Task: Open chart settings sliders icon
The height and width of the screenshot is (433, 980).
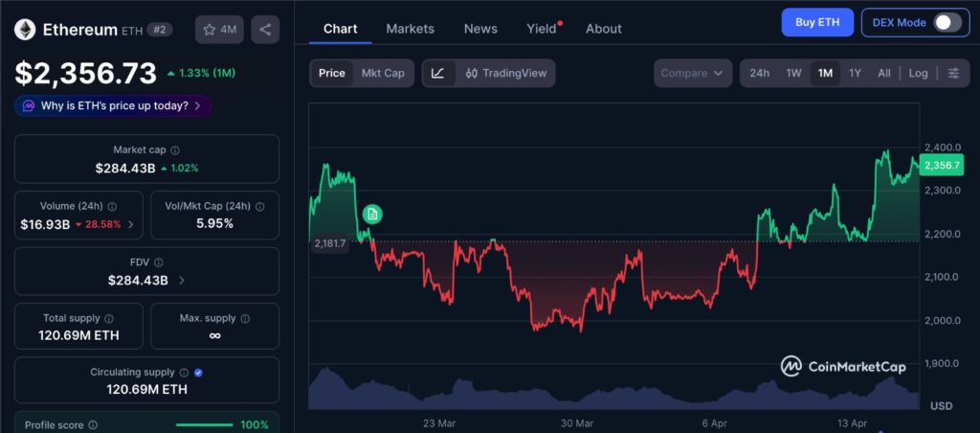Action: (953, 73)
